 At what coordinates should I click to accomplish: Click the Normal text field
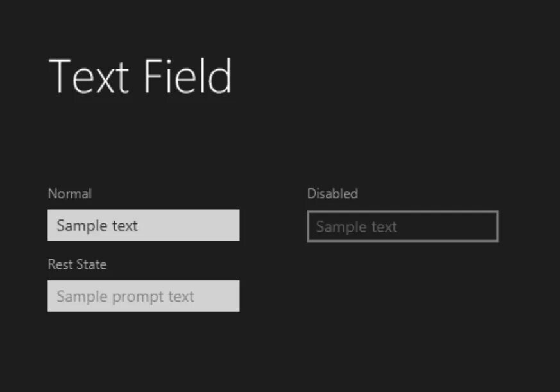[143, 225]
